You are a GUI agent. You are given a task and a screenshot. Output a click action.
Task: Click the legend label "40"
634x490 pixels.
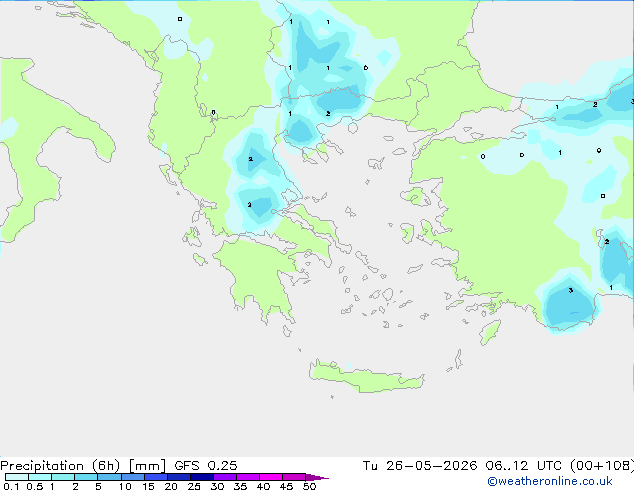[263, 486]
